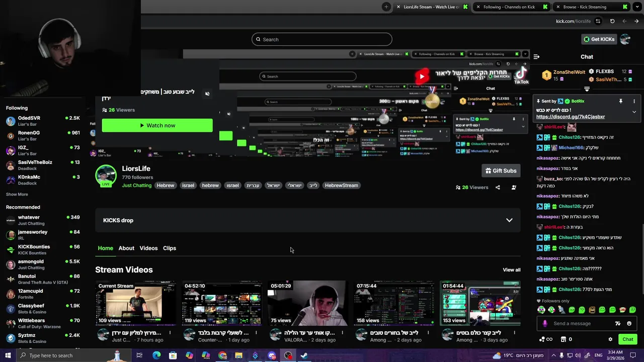
Task: Click the Kick search field
Action: [x=322, y=39]
